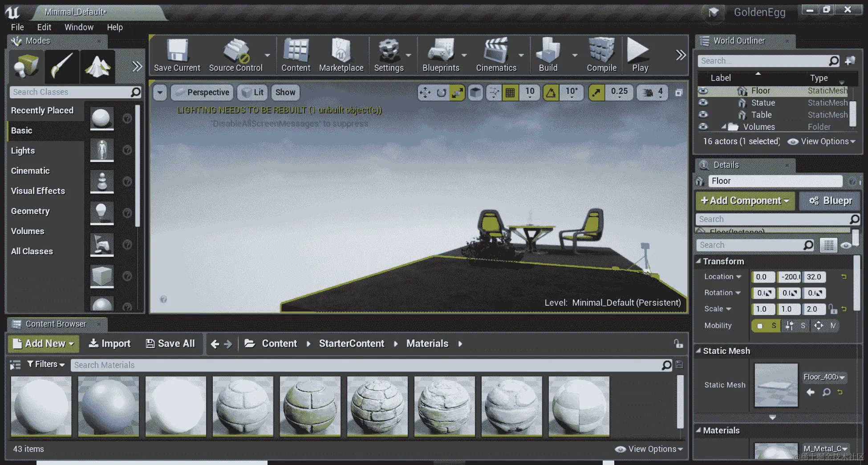Open the Content toolbar button
The image size is (868, 465).
coord(296,55)
